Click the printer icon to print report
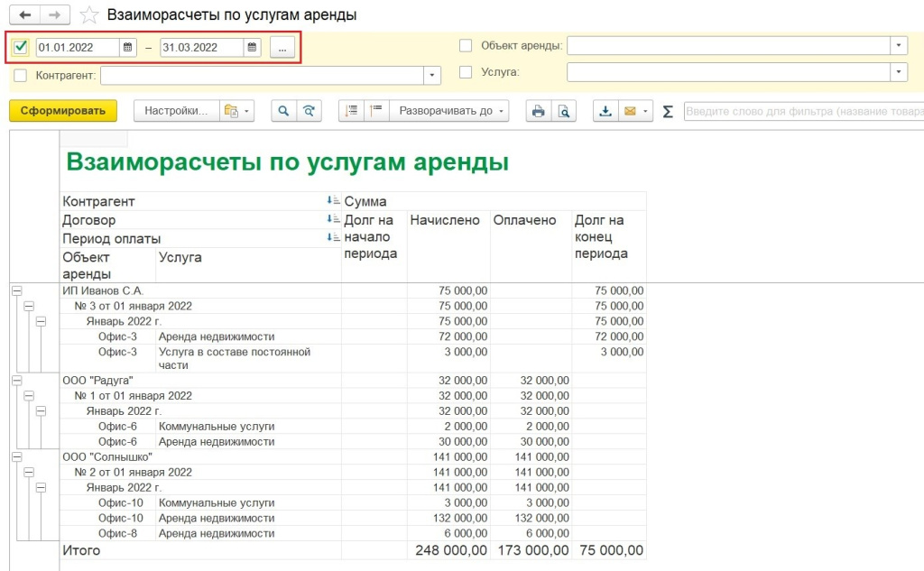 click(539, 111)
